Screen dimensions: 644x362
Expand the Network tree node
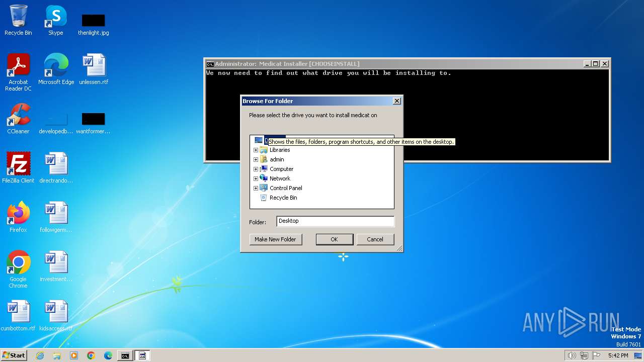[256, 178]
